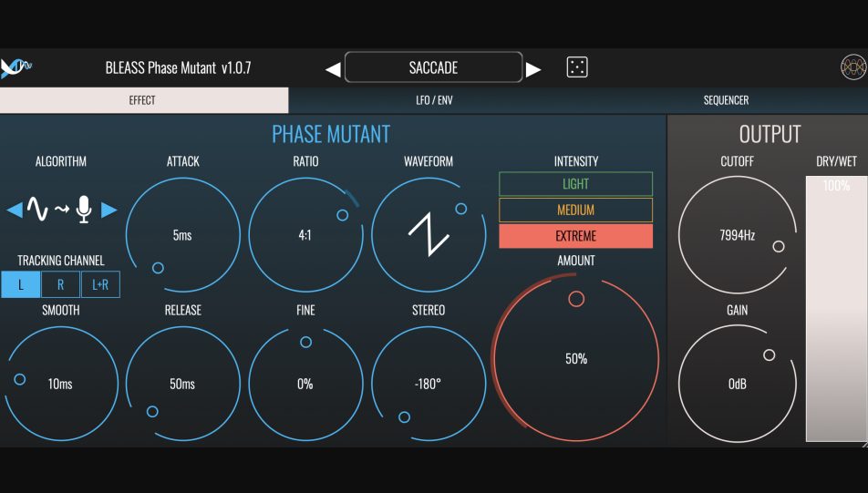Click the GAIN knob showing 0dB
This screenshot has height=493, width=868.
pyautogui.click(x=738, y=384)
